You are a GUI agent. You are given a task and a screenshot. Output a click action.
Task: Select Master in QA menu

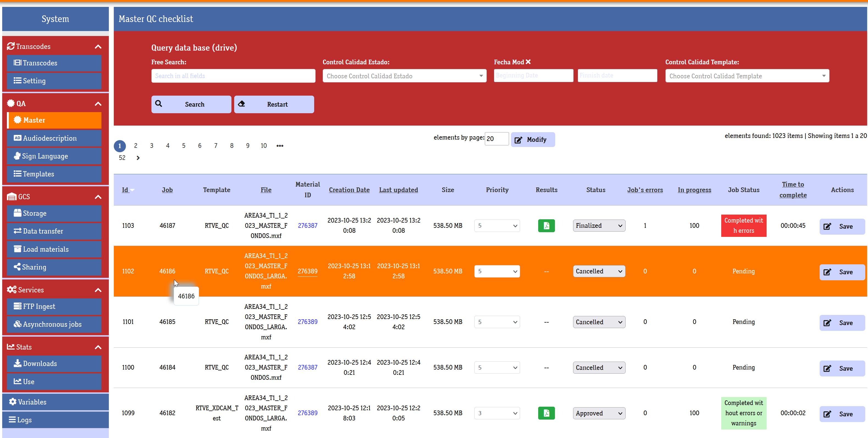pyautogui.click(x=54, y=120)
